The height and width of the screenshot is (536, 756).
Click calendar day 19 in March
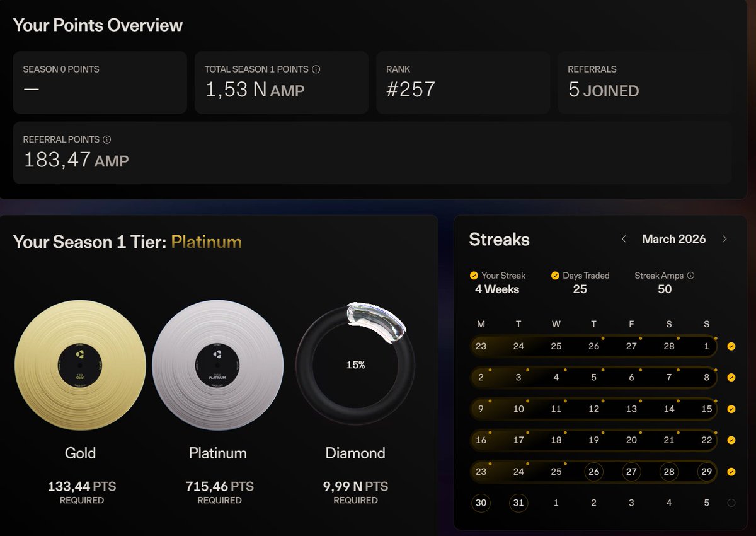[593, 440]
